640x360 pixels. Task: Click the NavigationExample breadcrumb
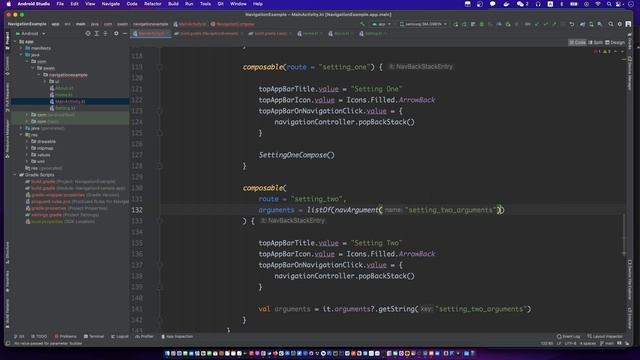pos(27,24)
